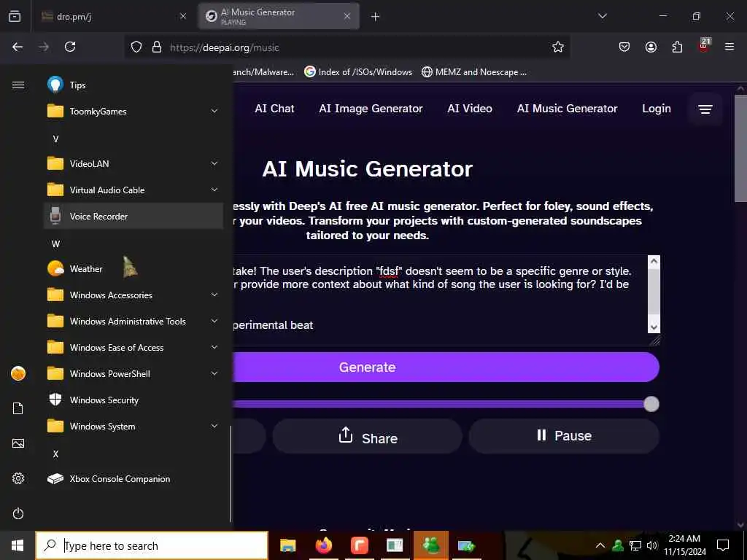
Task: Expand the Virtual Audio Cable folder
Action: tap(133, 190)
